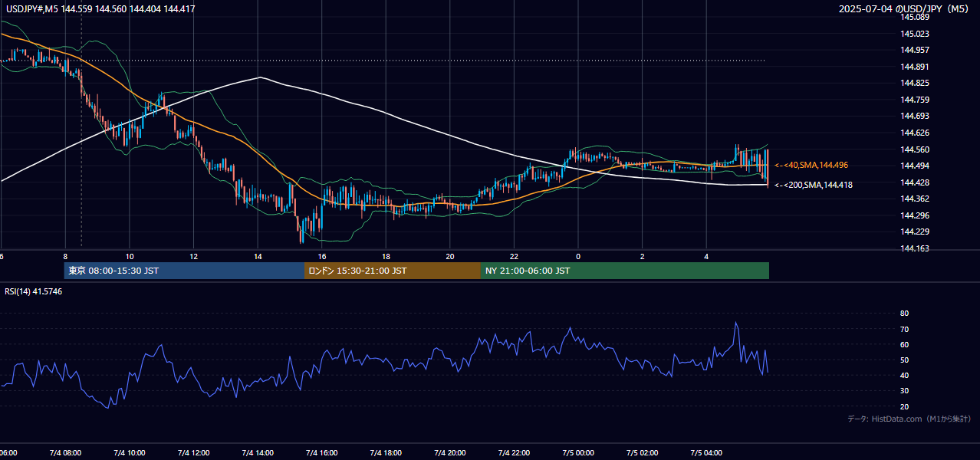Click hour tick 12 under price chart

(194, 256)
